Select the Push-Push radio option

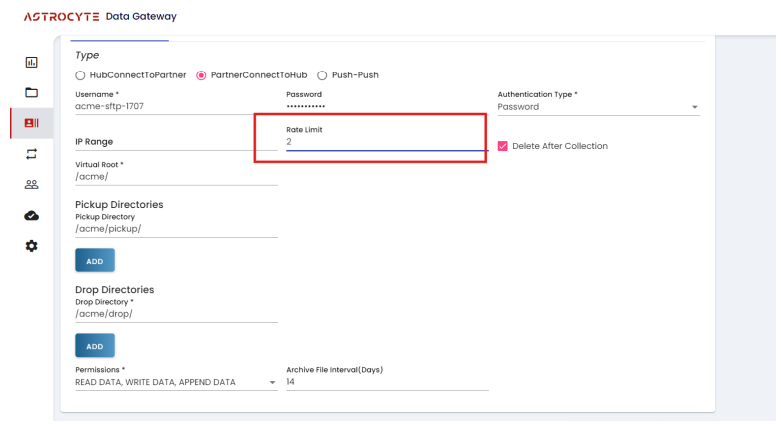pyautogui.click(x=323, y=75)
